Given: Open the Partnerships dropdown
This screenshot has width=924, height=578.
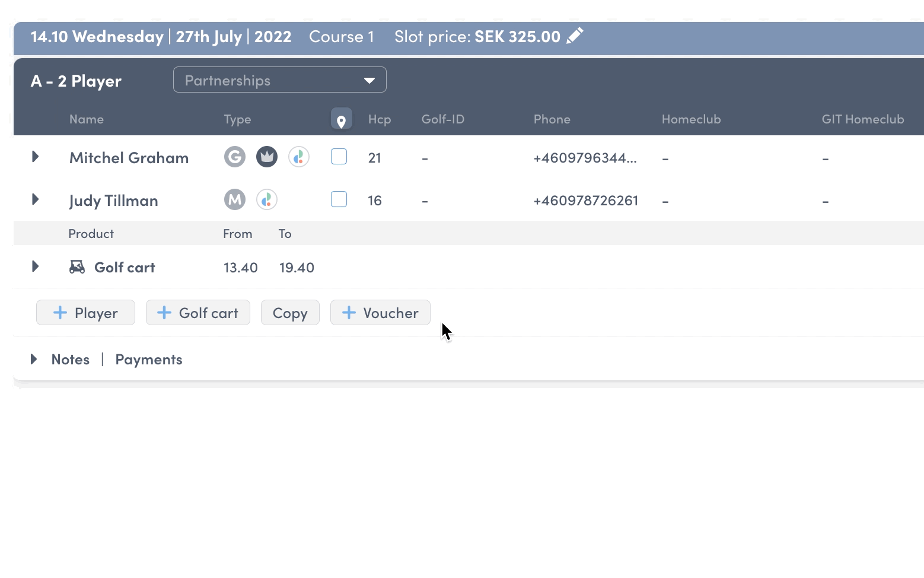Looking at the screenshot, I should [x=280, y=80].
